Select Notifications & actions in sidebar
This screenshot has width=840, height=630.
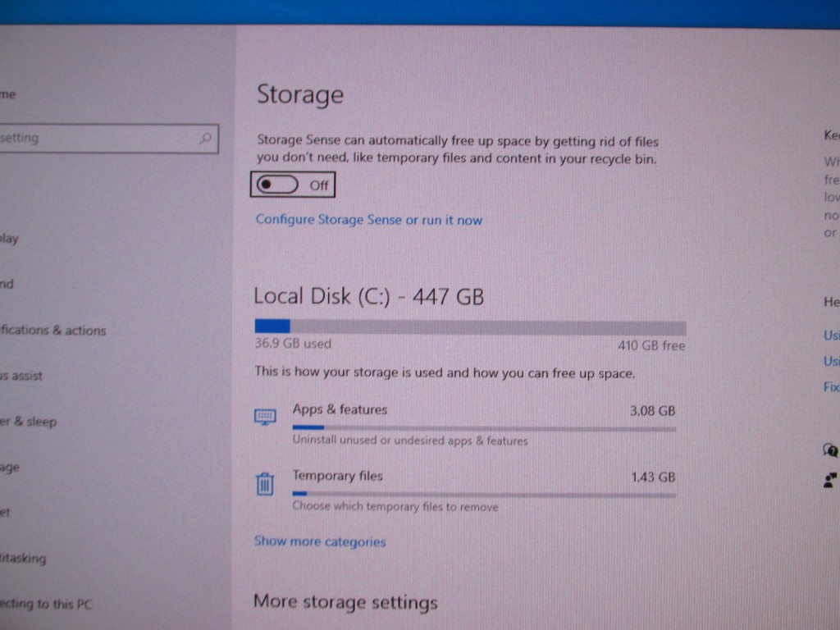(x=53, y=330)
